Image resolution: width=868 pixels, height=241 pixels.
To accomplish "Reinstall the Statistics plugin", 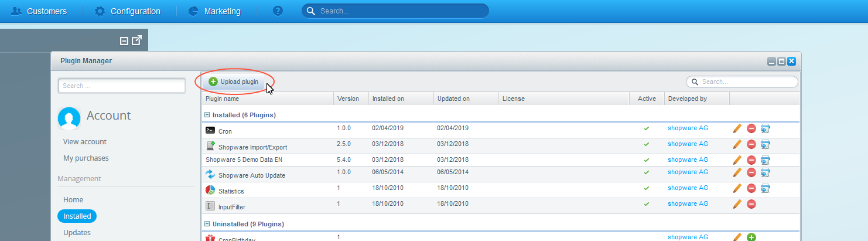I will 766,188.
